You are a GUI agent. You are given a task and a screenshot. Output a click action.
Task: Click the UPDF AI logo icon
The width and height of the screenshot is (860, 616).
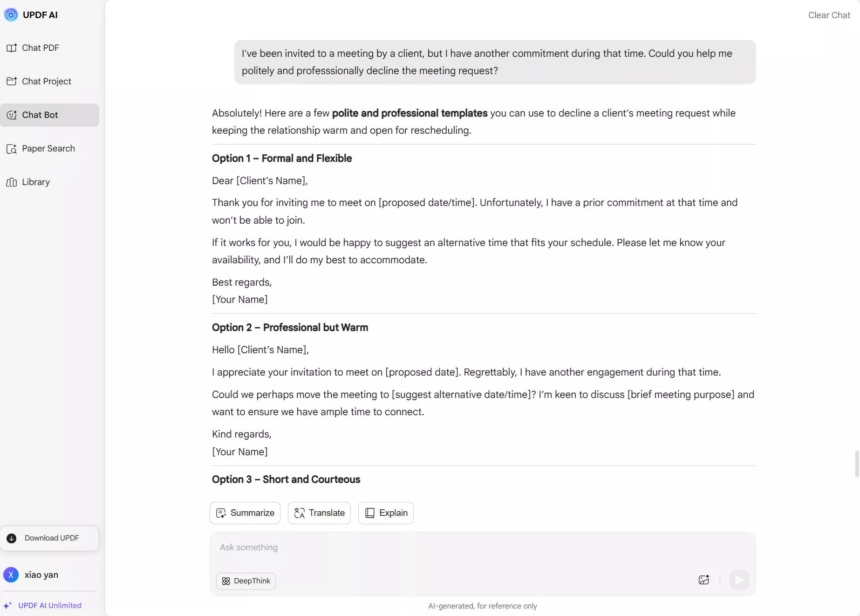[11, 14]
